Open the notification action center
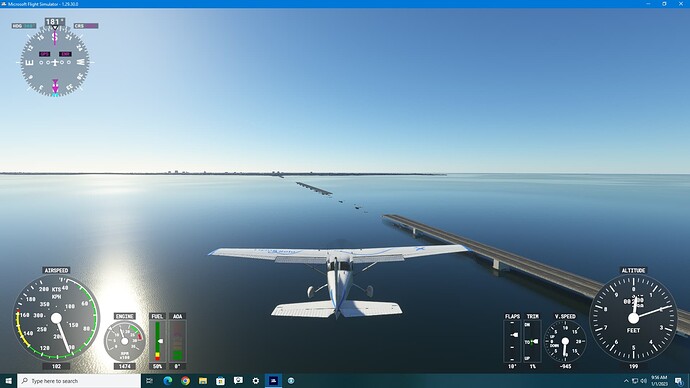 click(679, 381)
